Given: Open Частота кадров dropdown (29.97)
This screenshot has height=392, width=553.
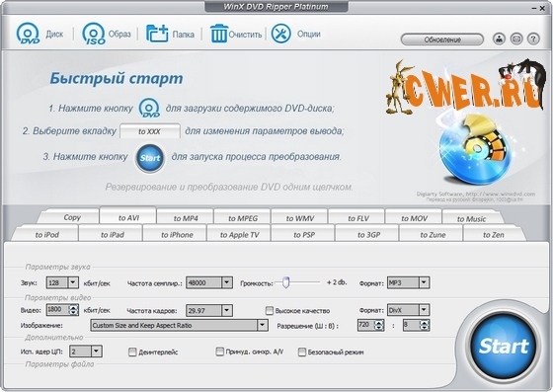Looking at the screenshot, I should click(x=209, y=311).
